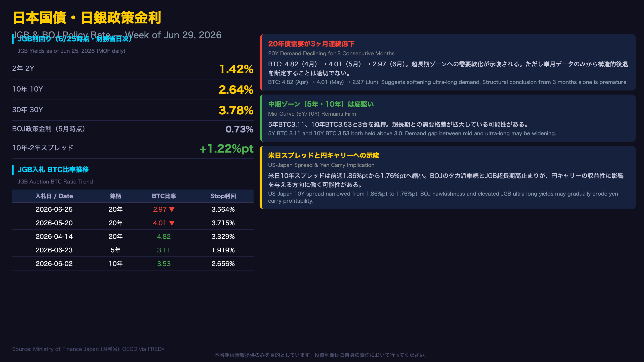This screenshot has width=644, height=362.
Task: Click the 3.53 BTC ratio cell
Action: [164, 264]
